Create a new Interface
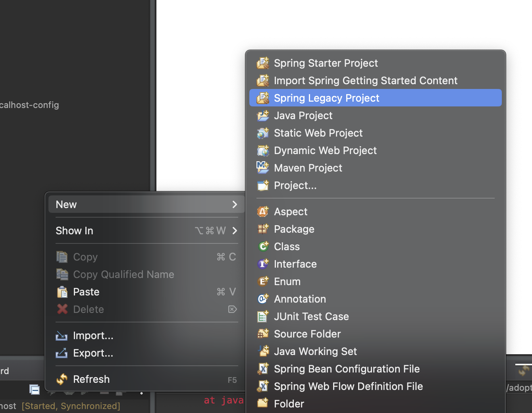The height and width of the screenshot is (413, 532). pyautogui.click(x=376, y=264)
